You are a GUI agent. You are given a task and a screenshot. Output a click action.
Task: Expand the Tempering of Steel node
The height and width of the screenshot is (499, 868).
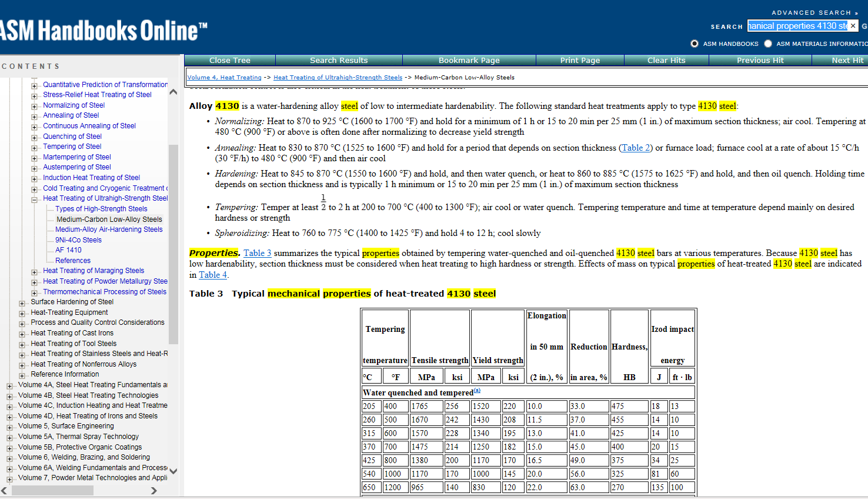[x=34, y=148]
